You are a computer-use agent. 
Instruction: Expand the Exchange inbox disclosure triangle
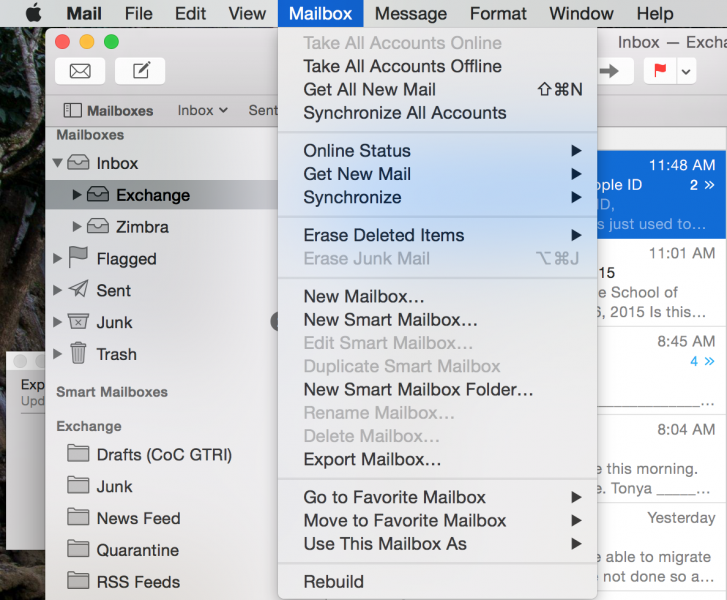point(78,195)
